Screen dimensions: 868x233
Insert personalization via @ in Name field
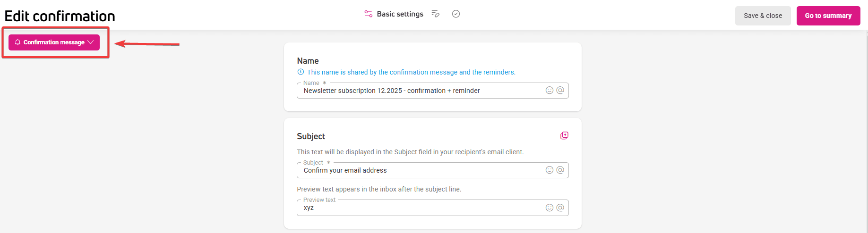560,91
